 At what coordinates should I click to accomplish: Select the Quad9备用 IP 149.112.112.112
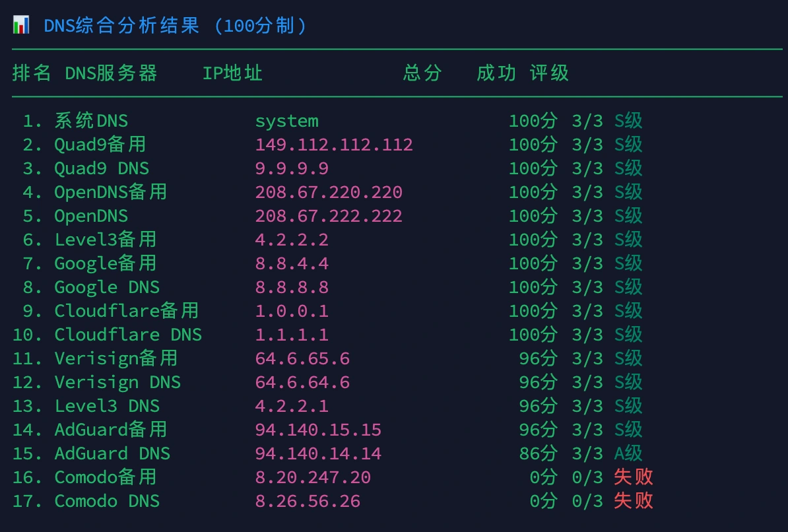[334, 145]
